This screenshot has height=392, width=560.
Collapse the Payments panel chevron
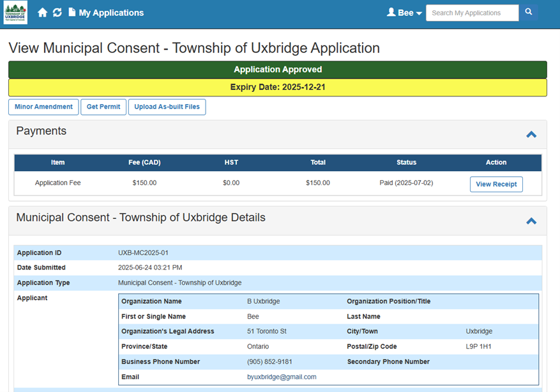531,135
